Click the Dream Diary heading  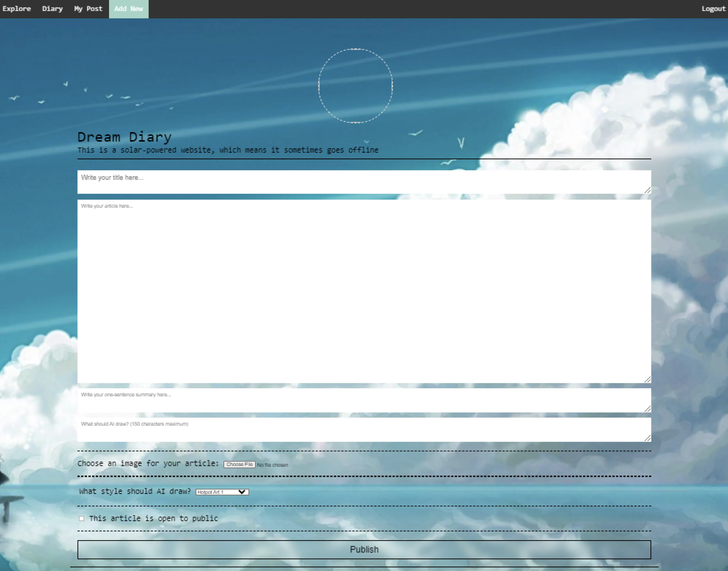tap(124, 137)
